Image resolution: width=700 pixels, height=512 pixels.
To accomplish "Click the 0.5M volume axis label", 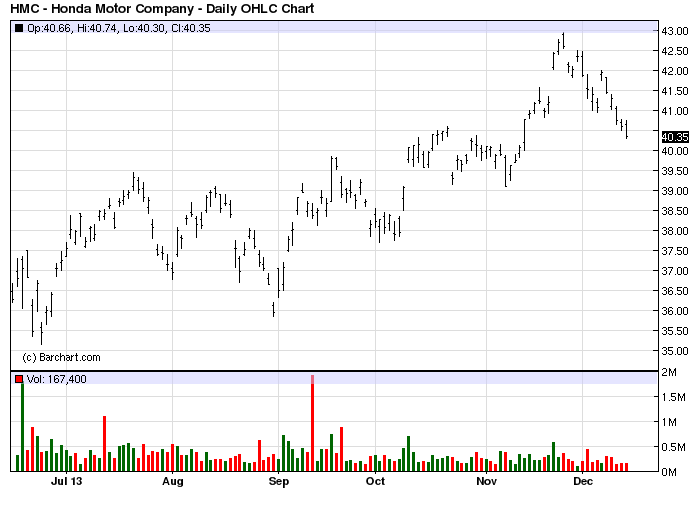I will [x=673, y=447].
